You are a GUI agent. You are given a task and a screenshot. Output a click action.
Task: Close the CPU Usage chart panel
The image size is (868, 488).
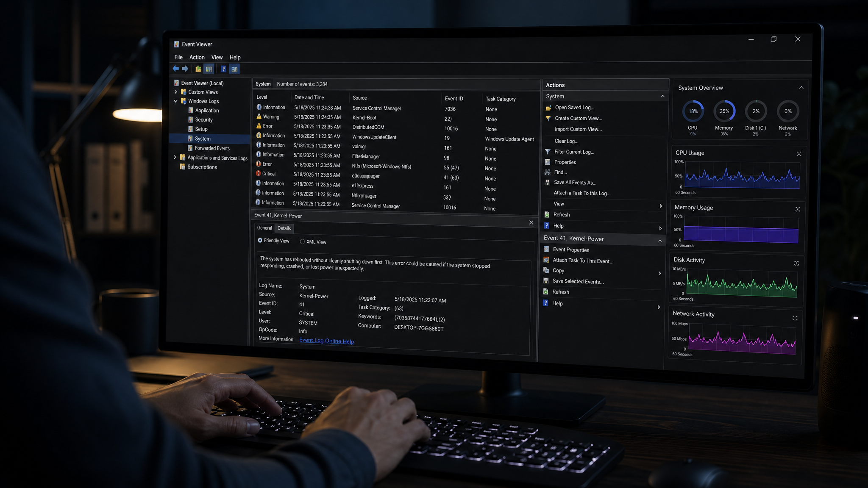799,154
